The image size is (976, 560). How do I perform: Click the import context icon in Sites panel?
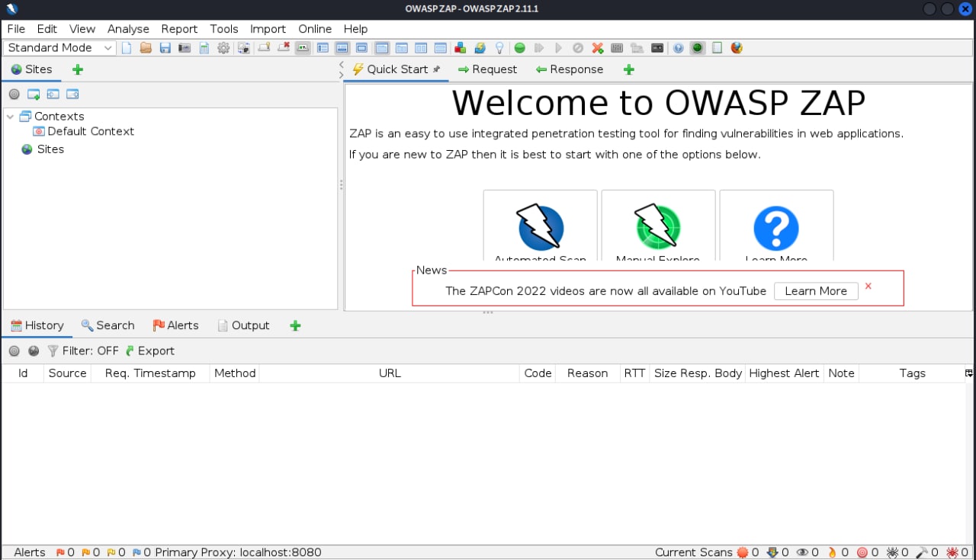tap(53, 94)
